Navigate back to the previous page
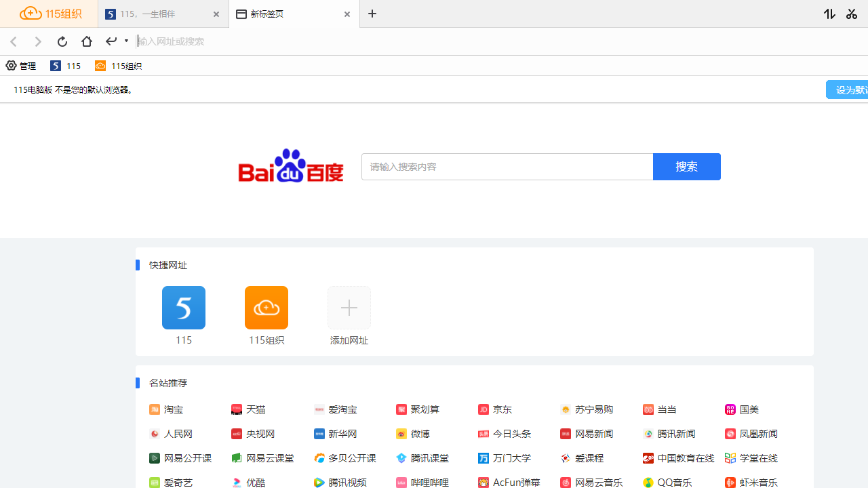 pyautogui.click(x=14, y=41)
